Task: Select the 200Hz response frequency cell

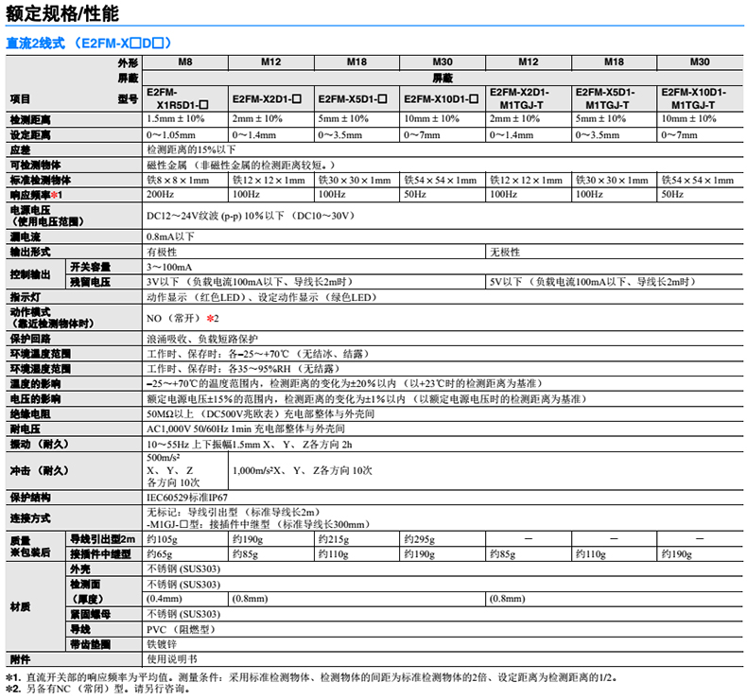Action: click(x=161, y=194)
